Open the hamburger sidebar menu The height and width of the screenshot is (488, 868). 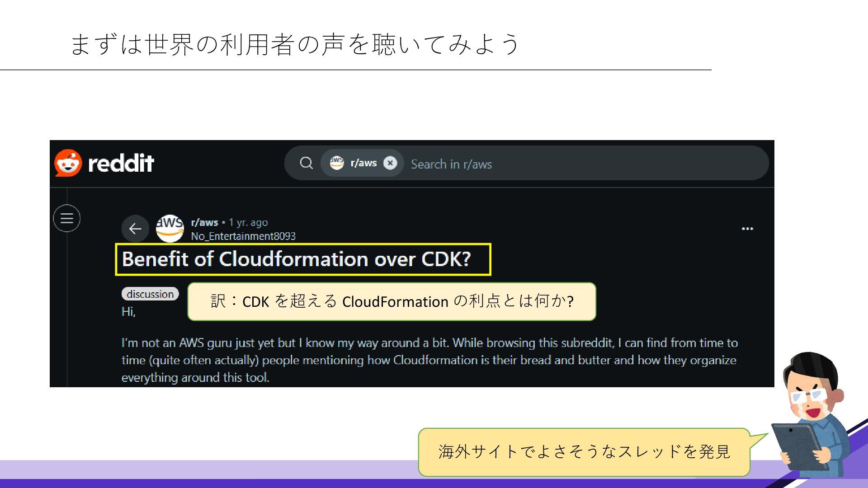click(67, 219)
